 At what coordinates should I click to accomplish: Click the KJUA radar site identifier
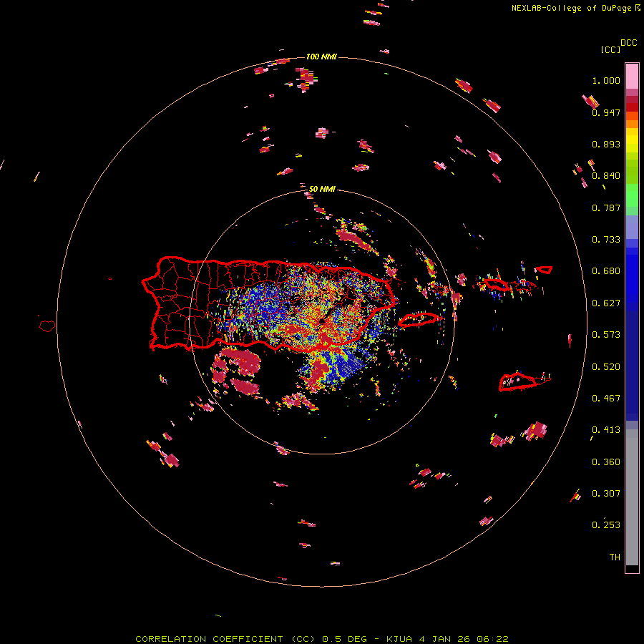[400, 639]
